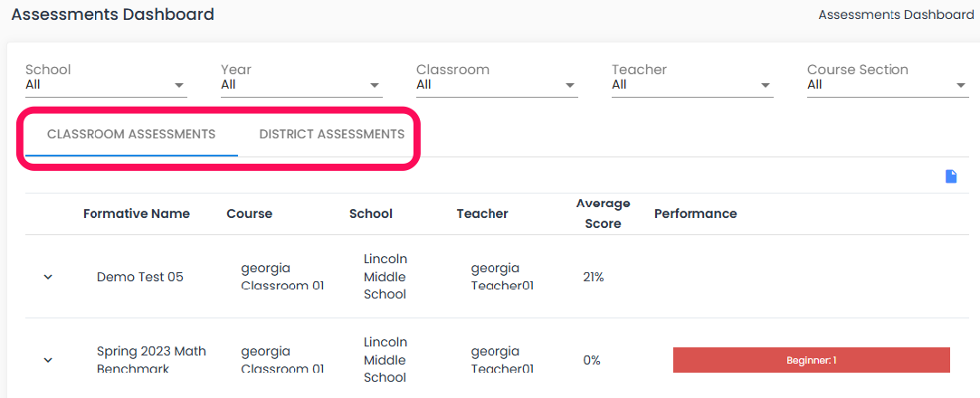This screenshot has width=980, height=398.
Task: Expand the Spring 2023 Math Benchmark row
Action: tap(48, 360)
